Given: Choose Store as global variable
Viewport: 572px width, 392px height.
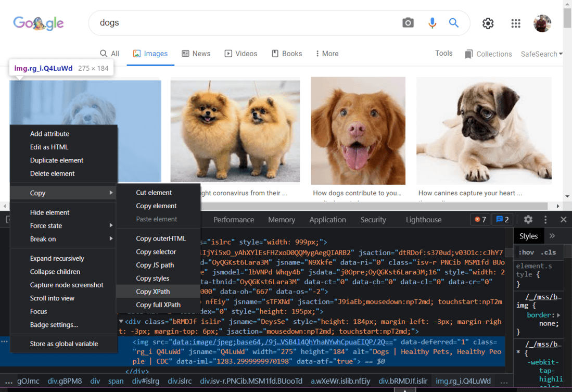Looking at the screenshot, I should pos(64,344).
